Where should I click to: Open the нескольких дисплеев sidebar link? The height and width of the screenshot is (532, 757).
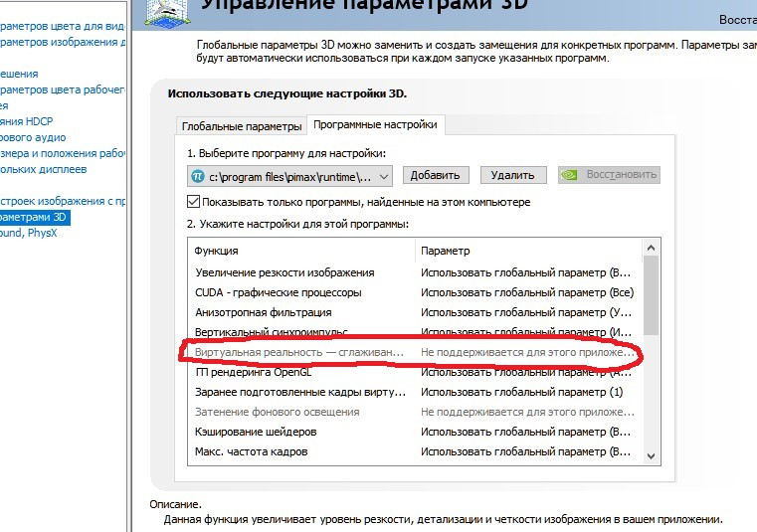(x=44, y=169)
